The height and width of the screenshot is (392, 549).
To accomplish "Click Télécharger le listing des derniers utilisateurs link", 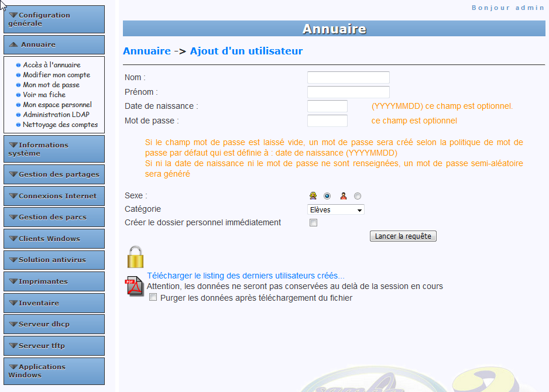I will 245,276.
